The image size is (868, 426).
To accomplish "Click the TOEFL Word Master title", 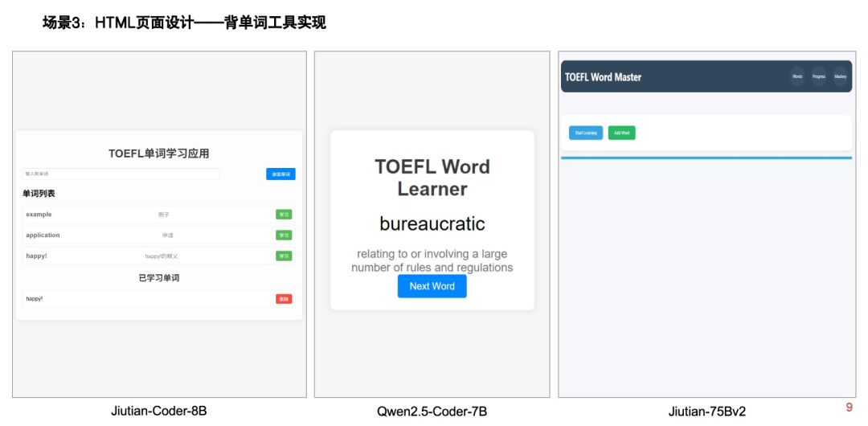I will pos(603,77).
